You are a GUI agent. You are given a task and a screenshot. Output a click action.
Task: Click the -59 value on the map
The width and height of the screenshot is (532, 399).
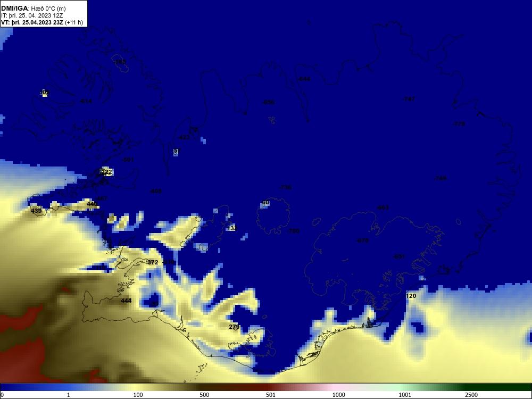(154, 304)
